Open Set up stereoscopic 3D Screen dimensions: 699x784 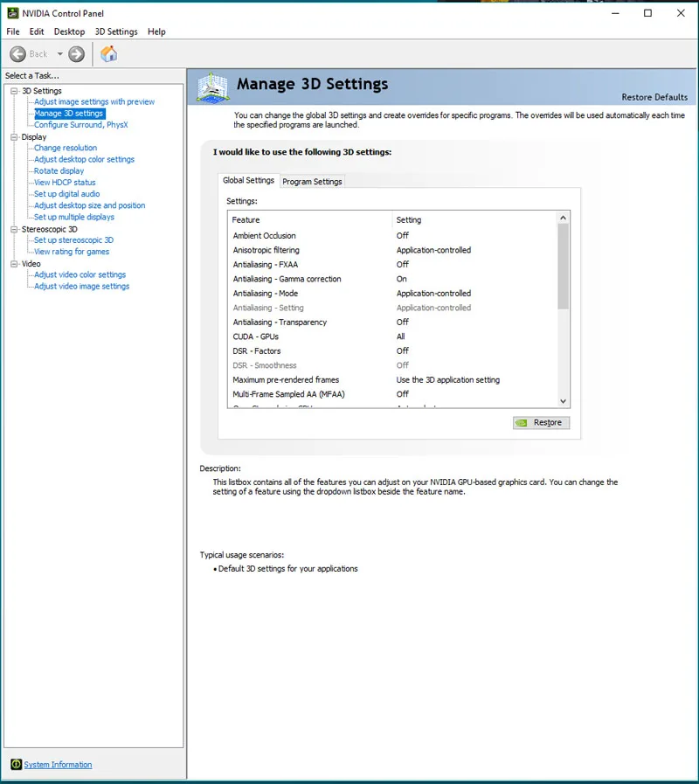(x=74, y=240)
